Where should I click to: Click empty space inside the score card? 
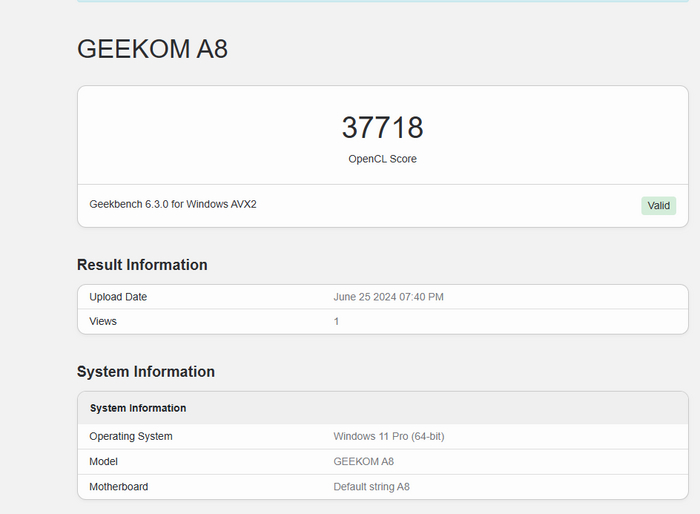[200, 130]
